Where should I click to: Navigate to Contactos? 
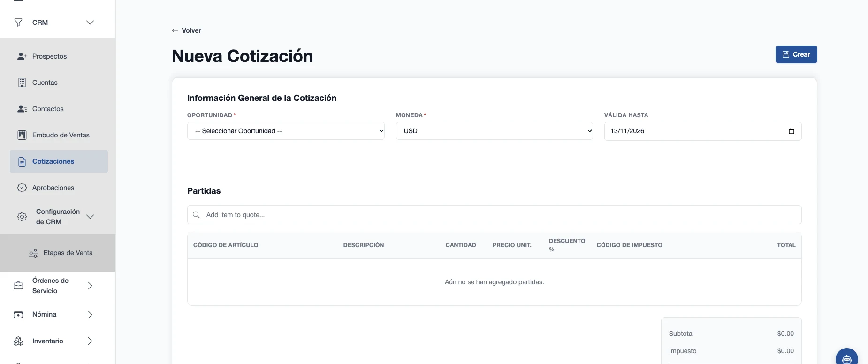[x=59, y=109]
